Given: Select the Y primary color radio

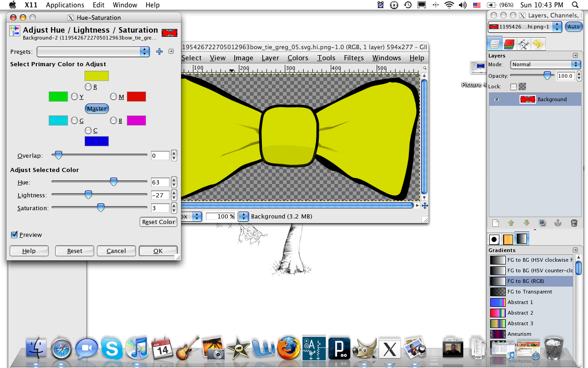Looking at the screenshot, I should 74,97.
